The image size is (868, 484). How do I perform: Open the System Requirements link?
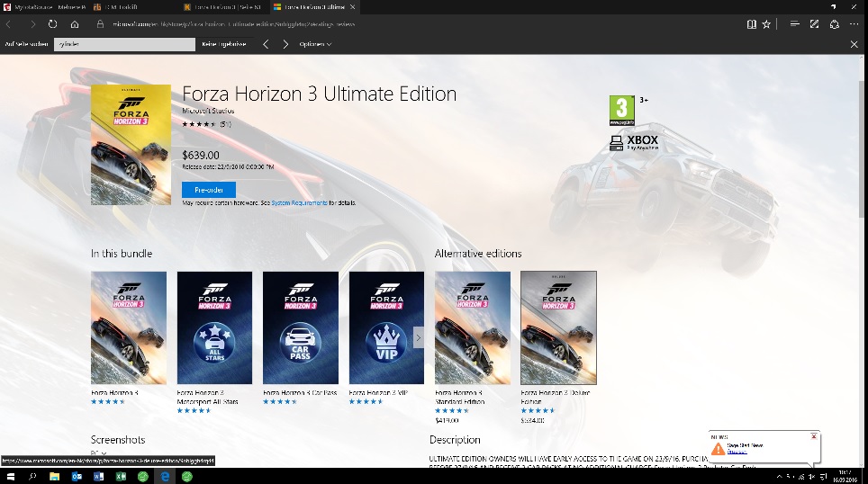point(299,203)
